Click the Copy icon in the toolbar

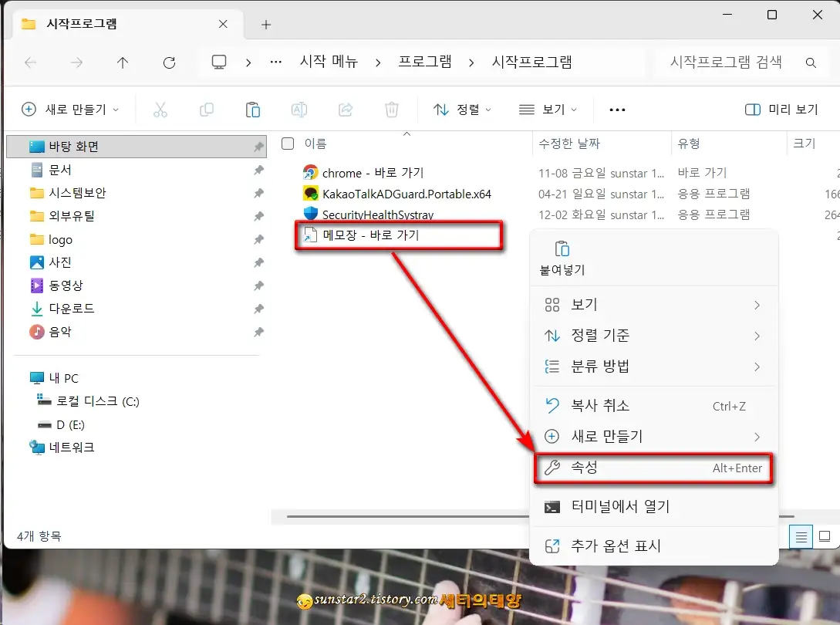click(207, 109)
